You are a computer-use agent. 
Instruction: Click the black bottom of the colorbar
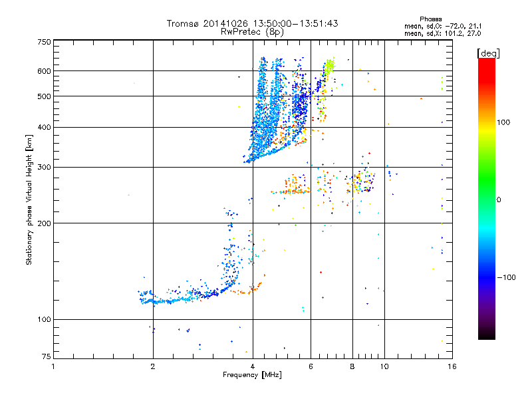pyautogui.click(x=487, y=334)
